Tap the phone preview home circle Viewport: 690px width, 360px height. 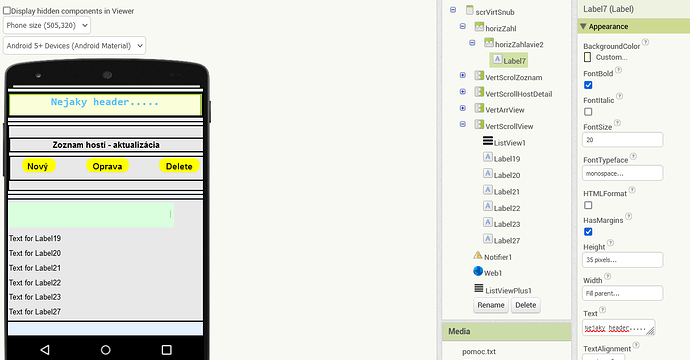pos(106,350)
